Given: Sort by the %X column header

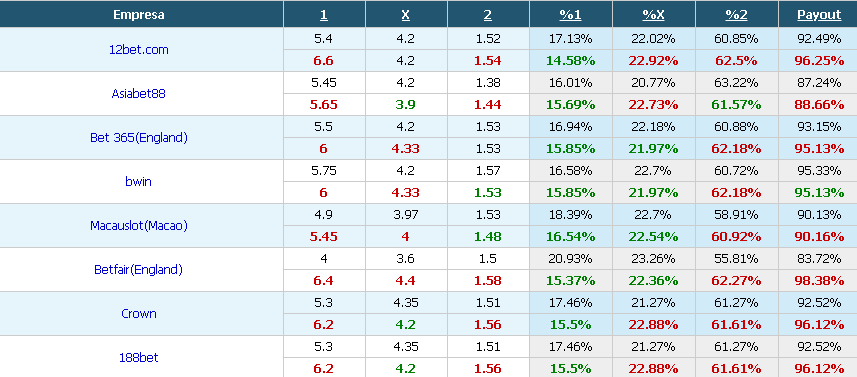Looking at the screenshot, I should pyautogui.click(x=653, y=15).
